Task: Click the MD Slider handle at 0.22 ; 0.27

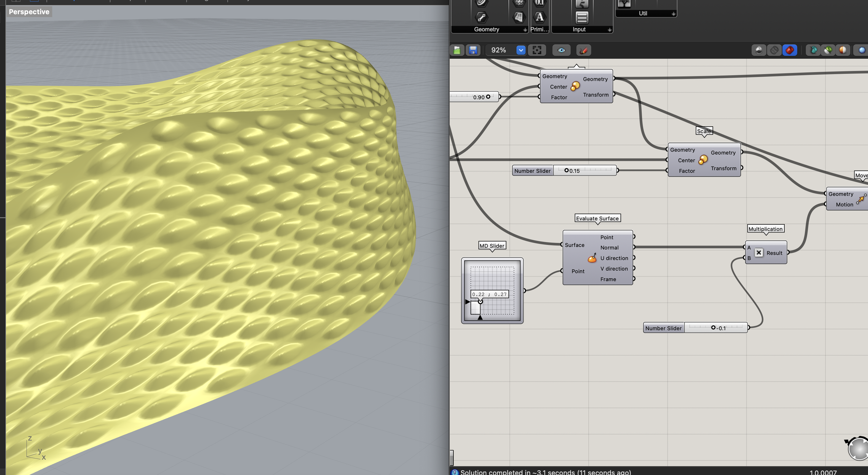Action: coord(480,302)
